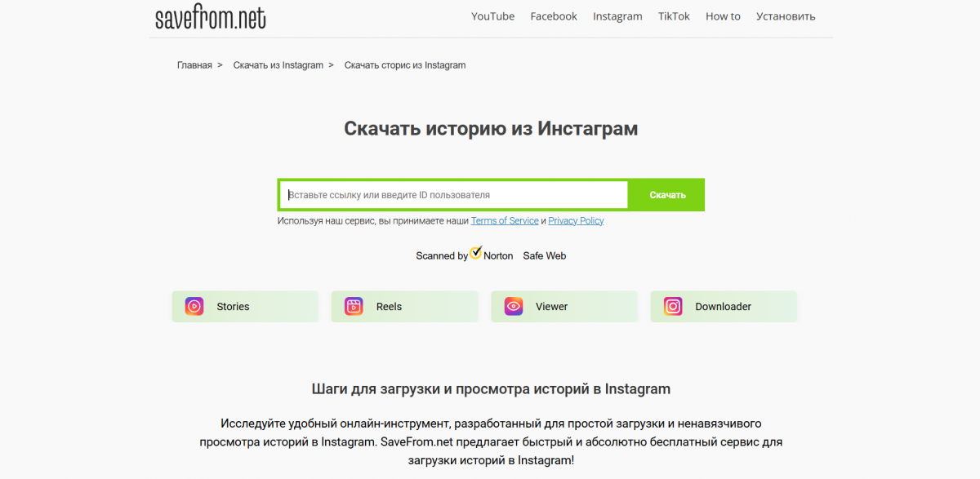Click the Stories camera icon
The height and width of the screenshot is (479, 980).
(194, 307)
